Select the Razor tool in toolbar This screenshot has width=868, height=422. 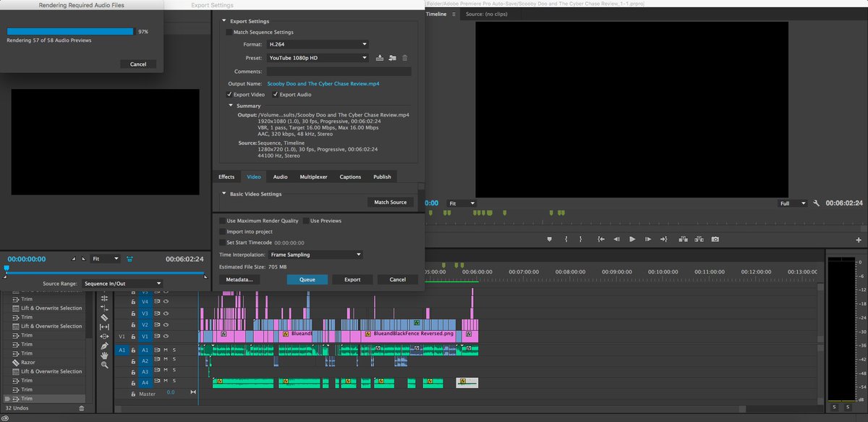coord(104,317)
